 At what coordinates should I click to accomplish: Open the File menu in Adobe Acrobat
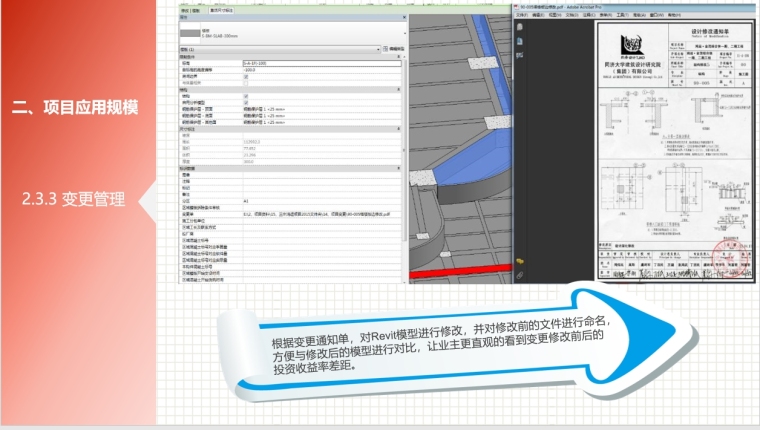tap(524, 15)
